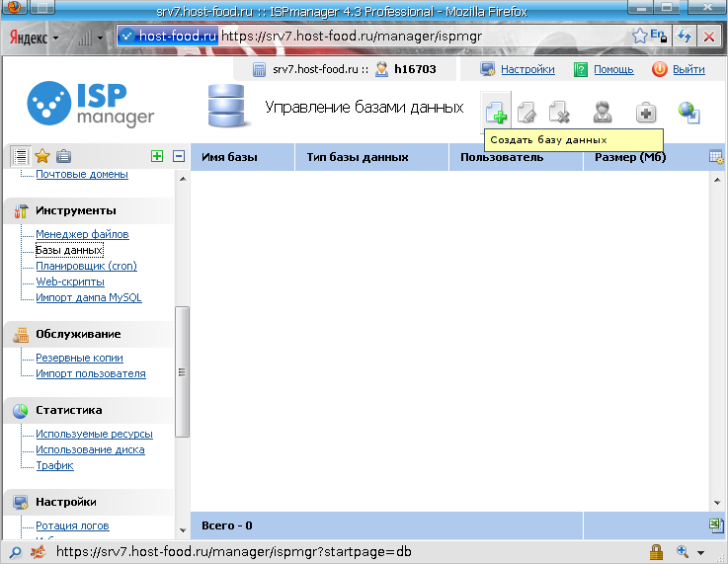Viewport: 728px width, 564px height.
Task: Click the Edit database pencil icon
Action: coord(526,112)
